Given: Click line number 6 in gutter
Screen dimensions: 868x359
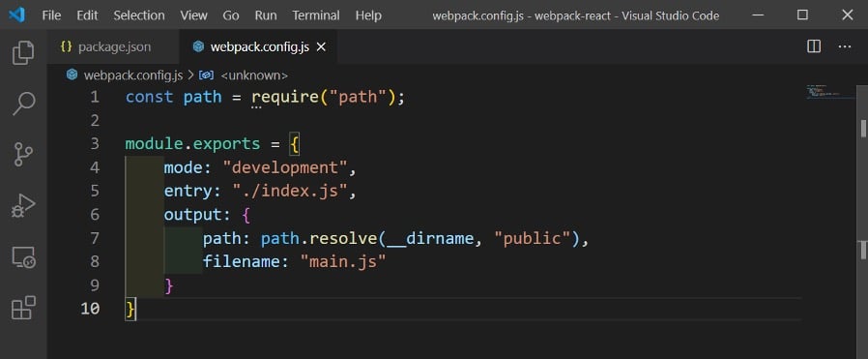Looking at the screenshot, I should (94, 215).
